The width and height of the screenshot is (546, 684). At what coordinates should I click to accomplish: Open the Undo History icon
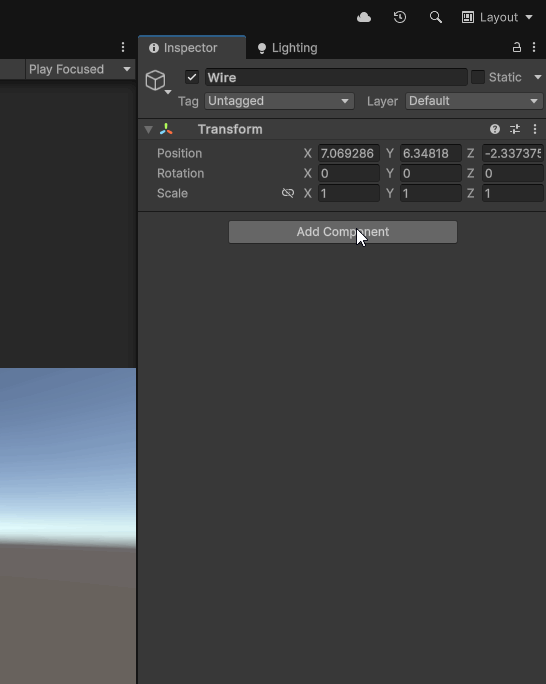coord(399,17)
